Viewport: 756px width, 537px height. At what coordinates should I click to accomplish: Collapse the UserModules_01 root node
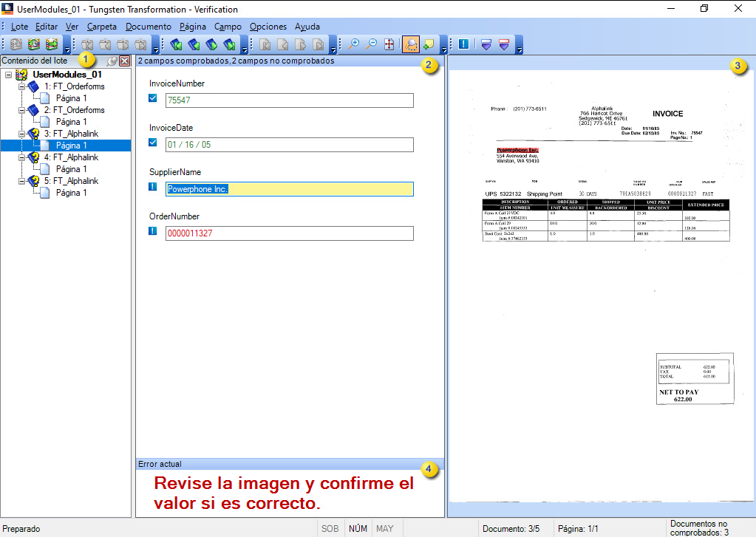tap(7, 75)
